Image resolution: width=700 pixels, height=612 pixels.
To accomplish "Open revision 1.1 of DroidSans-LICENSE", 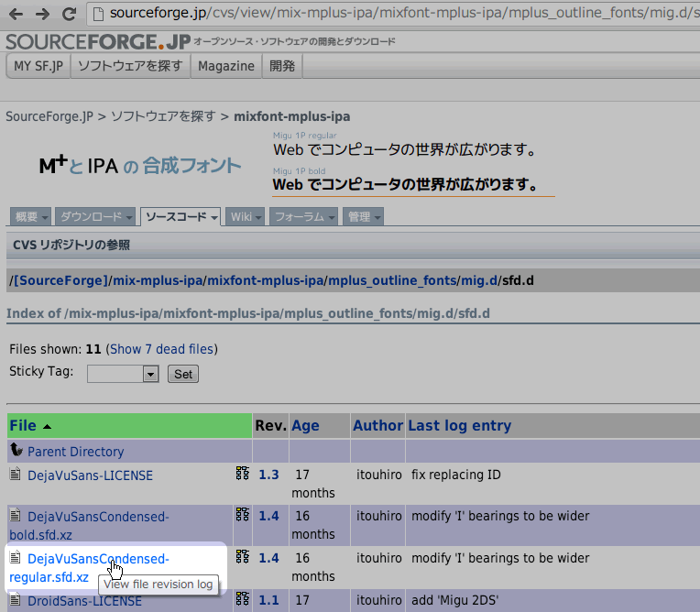I will [x=268, y=600].
